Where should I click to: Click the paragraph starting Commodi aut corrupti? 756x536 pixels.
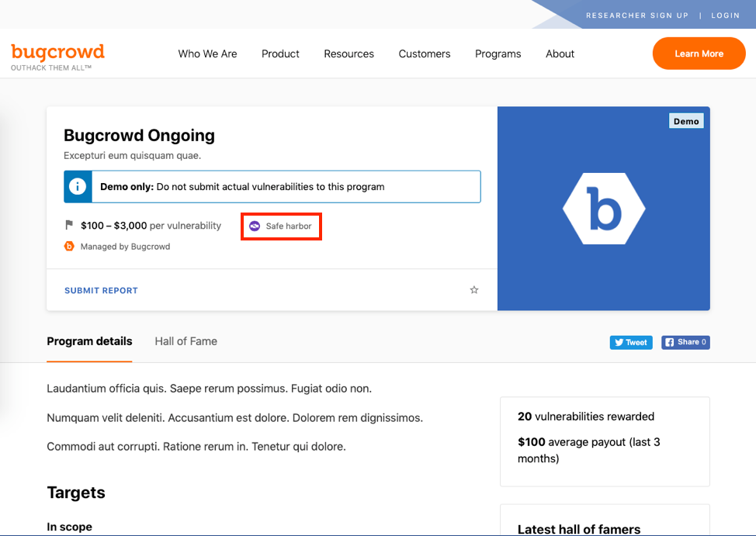(196, 447)
